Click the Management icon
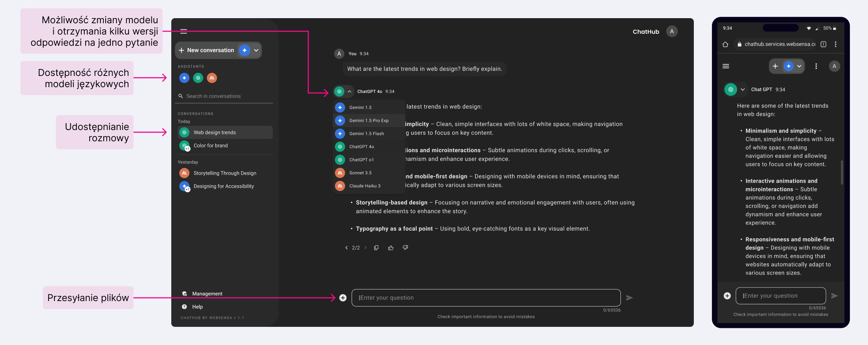The height and width of the screenshot is (345, 868). tap(184, 294)
